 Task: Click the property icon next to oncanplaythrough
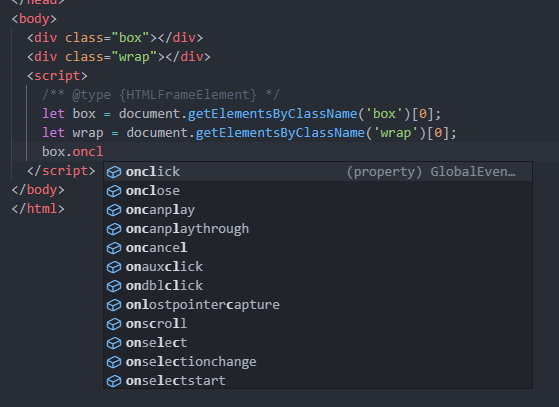(114, 229)
